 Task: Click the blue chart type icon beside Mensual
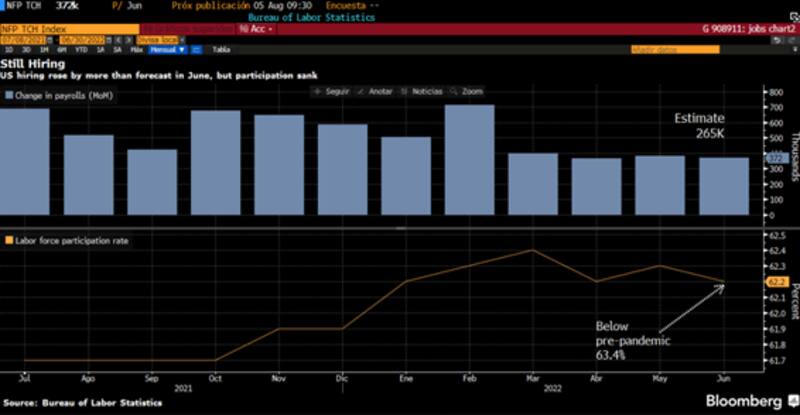197,49
